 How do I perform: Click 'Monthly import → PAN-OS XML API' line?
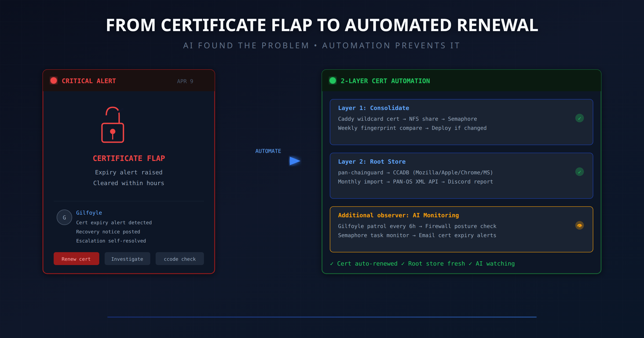pos(415,182)
